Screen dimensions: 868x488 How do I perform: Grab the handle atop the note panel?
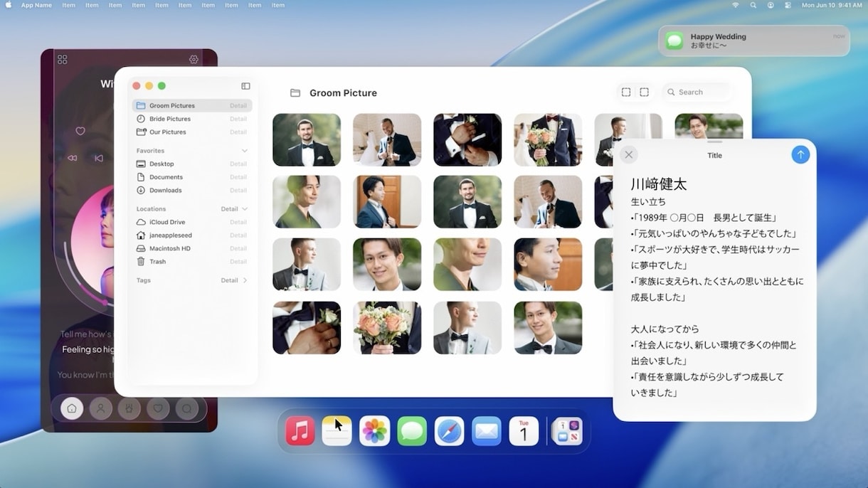(714, 142)
